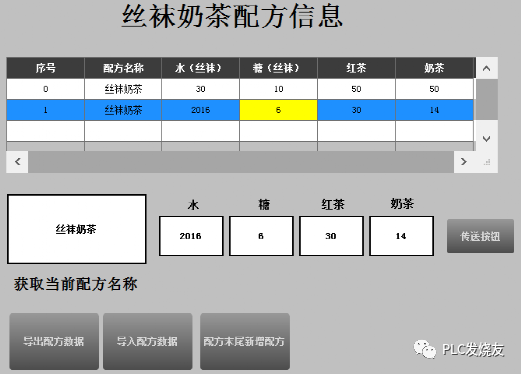Click the vertical scrollbar thumb of recipe table
This screenshot has height=374, width=521.
pyautogui.click(x=487, y=99)
